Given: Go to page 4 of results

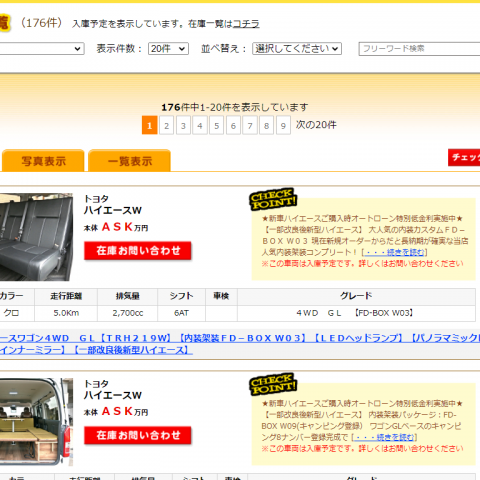Looking at the screenshot, I should pos(200,125).
